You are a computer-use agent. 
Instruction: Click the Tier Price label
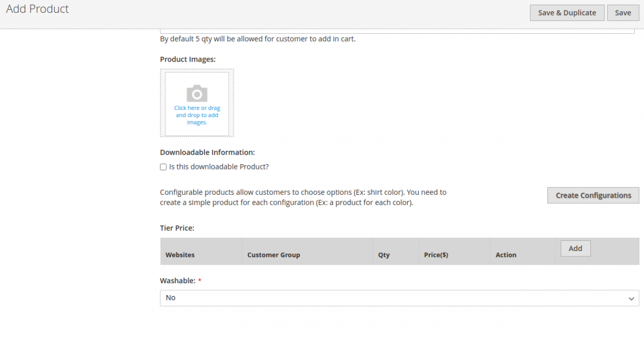point(177,228)
